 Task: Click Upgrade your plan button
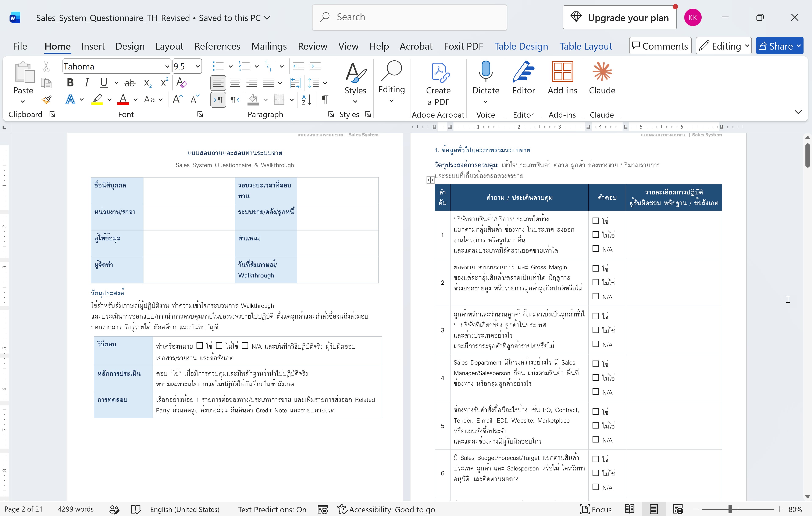coord(619,18)
